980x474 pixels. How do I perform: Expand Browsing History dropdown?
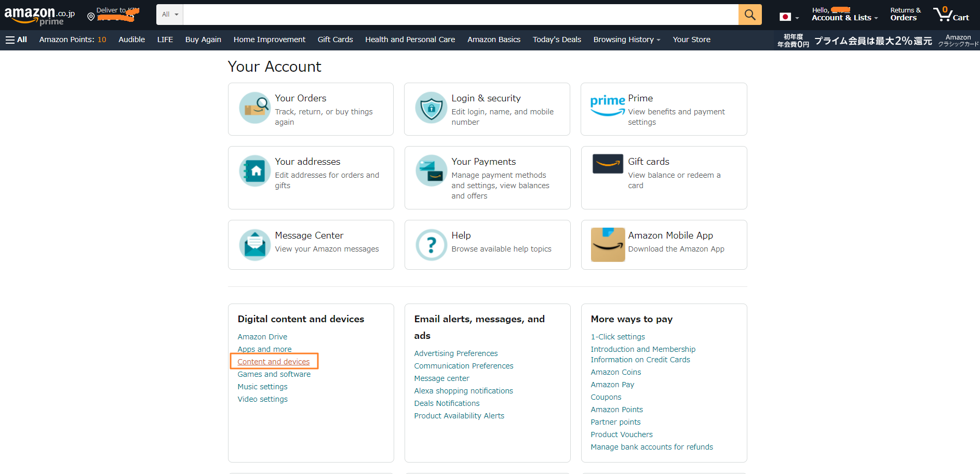coord(627,39)
